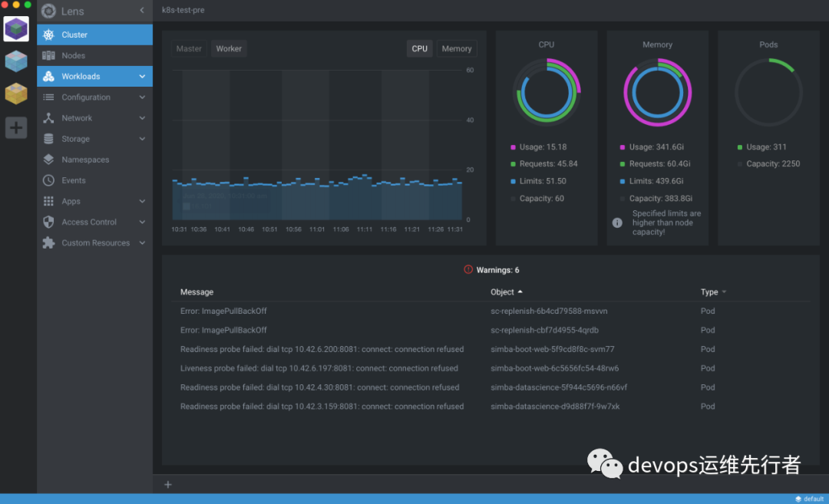Click the default namespace status icon
This screenshot has width=829, height=504.
798,499
